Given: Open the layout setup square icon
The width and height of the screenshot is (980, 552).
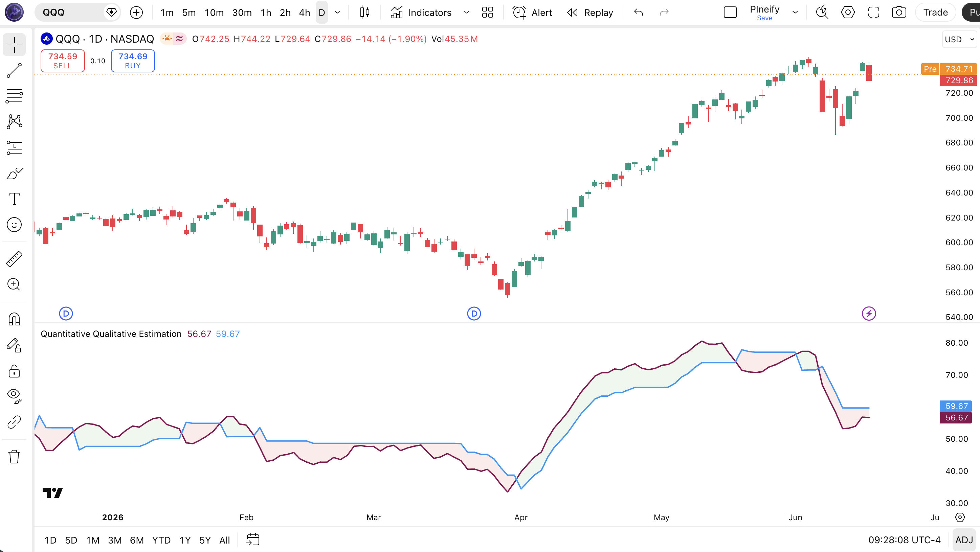Looking at the screenshot, I should [x=730, y=13].
